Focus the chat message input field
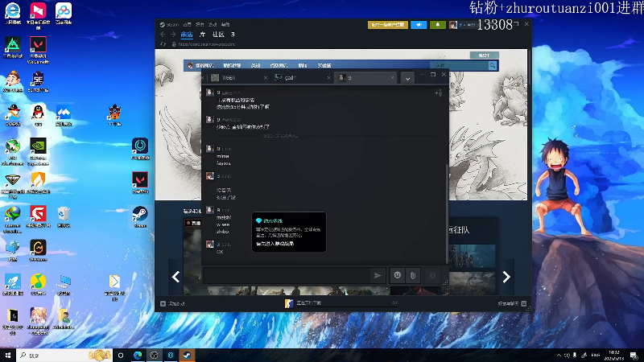The image size is (644, 362). [287, 276]
